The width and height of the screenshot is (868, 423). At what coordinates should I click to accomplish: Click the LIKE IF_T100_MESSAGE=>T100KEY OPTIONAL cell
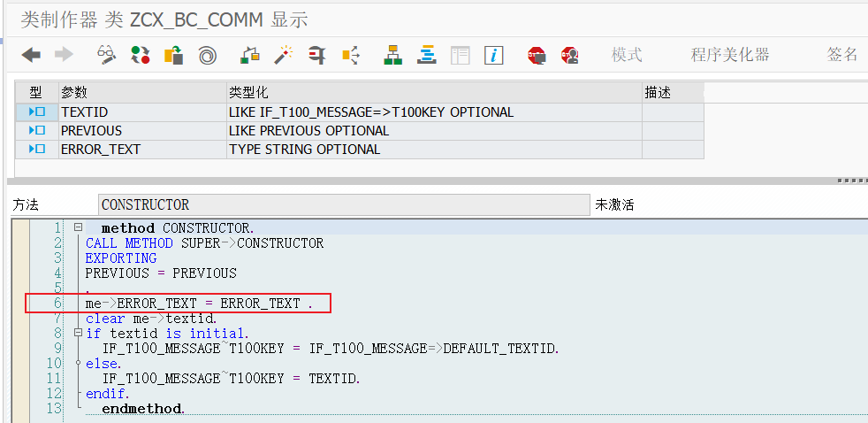435,112
